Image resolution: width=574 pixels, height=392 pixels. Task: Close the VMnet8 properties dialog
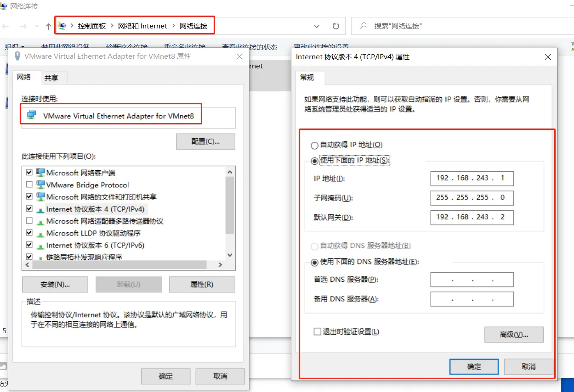pyautogui.click(x=239, y=56)
